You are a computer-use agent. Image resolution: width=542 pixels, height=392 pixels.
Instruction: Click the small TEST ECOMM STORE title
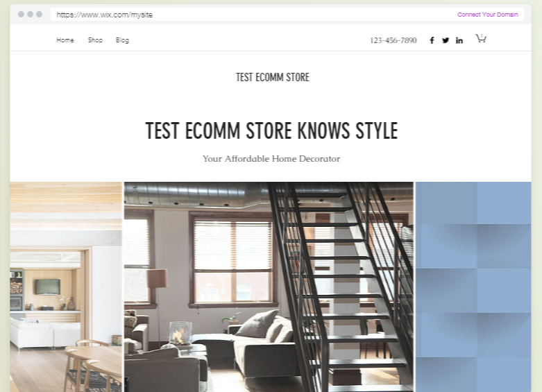[272, 77]
